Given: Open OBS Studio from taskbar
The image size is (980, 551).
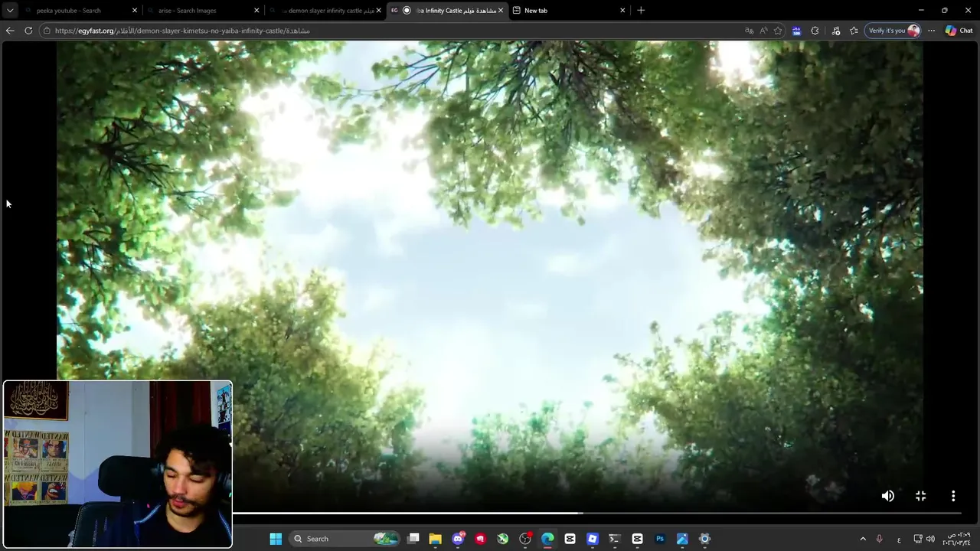Looking at the screenshot, I should coord(525,539).
